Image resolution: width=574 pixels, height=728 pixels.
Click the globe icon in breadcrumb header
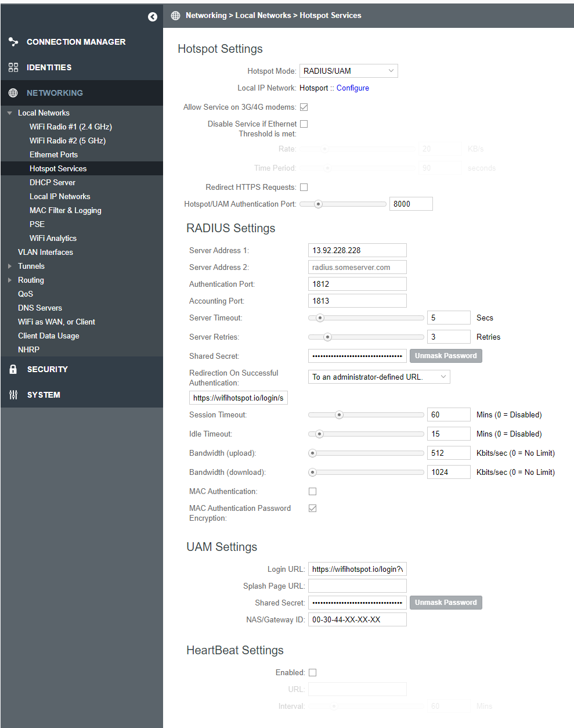(x=175, y=16)
